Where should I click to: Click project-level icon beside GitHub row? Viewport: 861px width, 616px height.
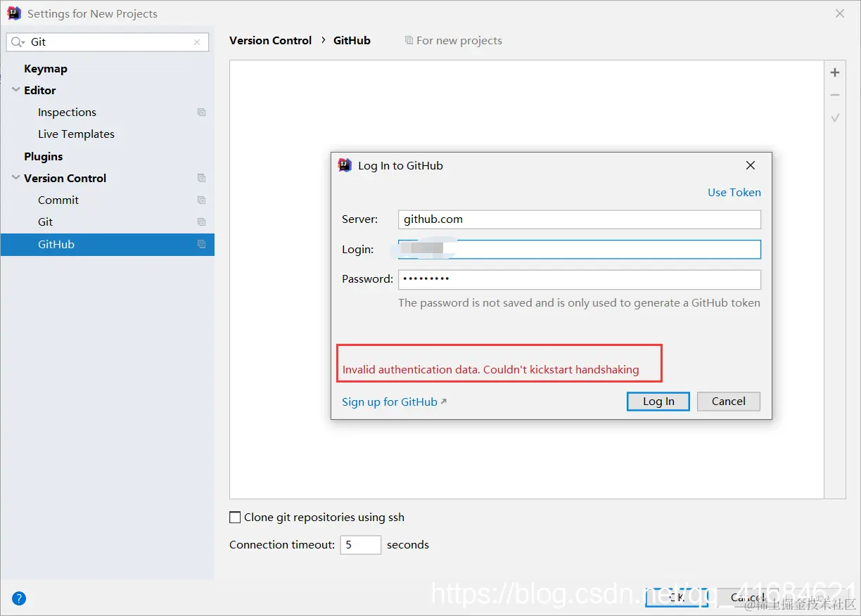click(x=202, y=245)
